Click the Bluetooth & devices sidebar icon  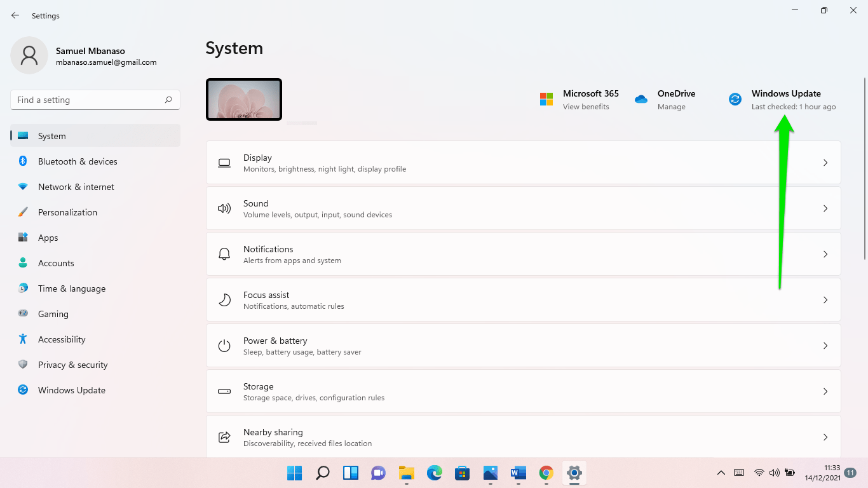(23, 161)
